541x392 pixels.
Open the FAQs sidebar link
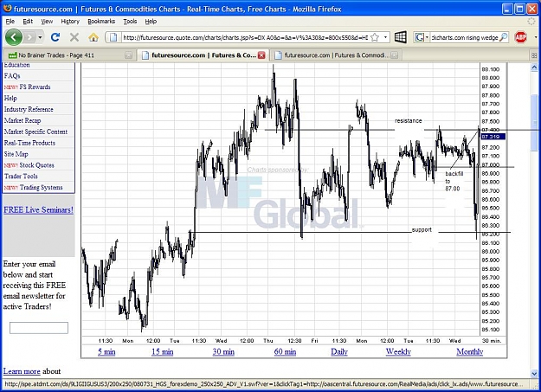[x=12, y=76]
